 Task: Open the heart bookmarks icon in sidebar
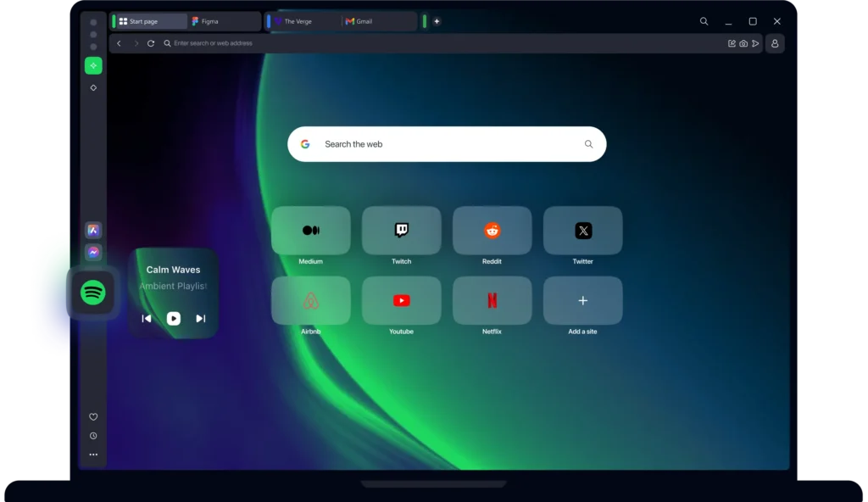click(x=93, y=416)
